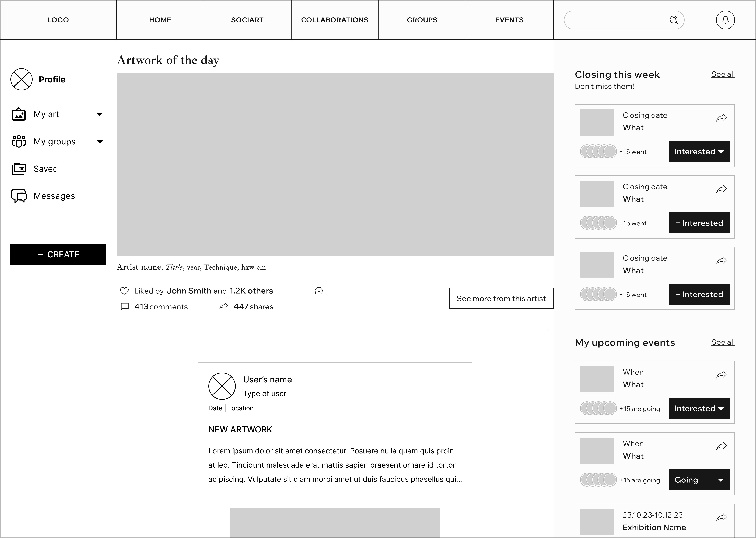756x538 pixels.
Task: Click the notification bell icon
Action: [725, 20]
